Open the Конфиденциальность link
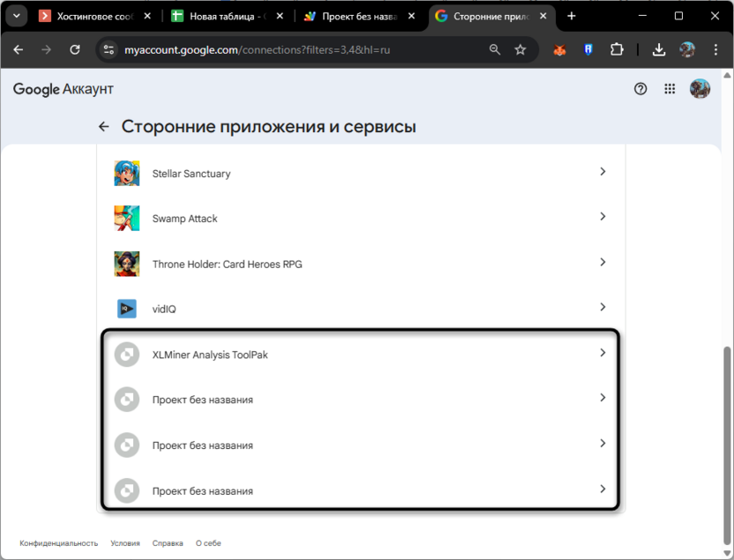The width and height of the screenshot is (734, 560). pyautogui.click(x=58, y=543)
